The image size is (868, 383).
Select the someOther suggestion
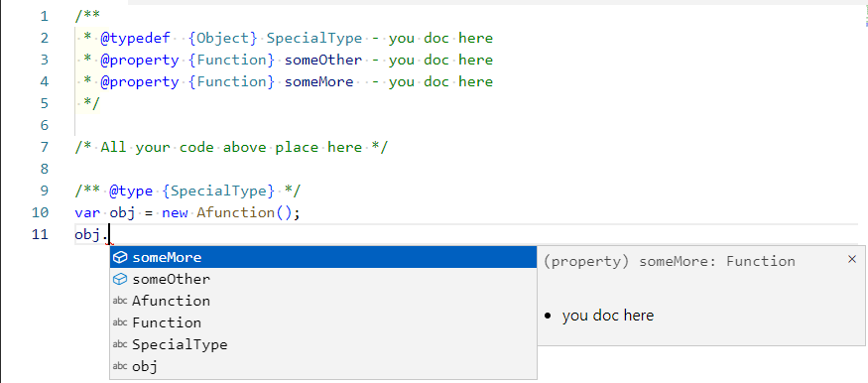323,279
